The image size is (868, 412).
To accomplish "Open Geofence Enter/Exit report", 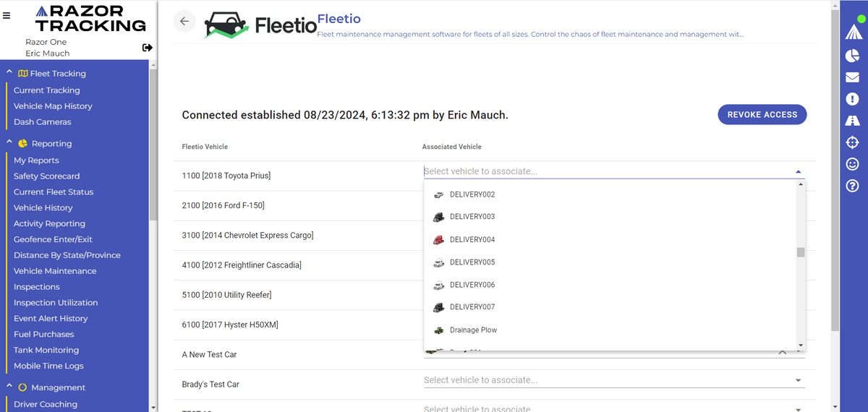I will (x=53, y=239).
